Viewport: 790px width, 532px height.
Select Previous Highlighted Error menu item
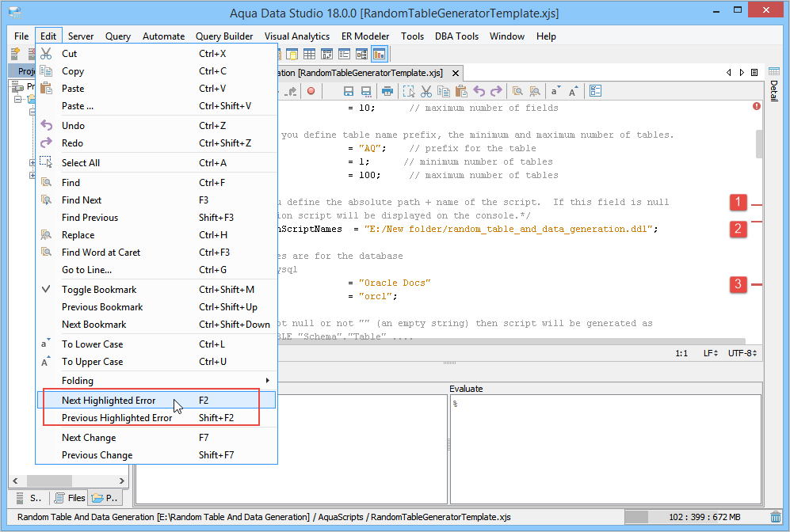pyautogui.click(x=157, y=418)
